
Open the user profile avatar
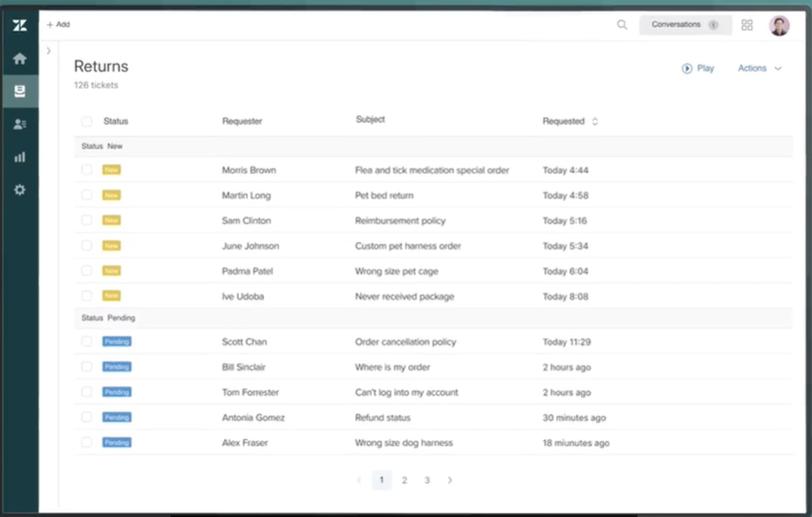tap(779, 25)
